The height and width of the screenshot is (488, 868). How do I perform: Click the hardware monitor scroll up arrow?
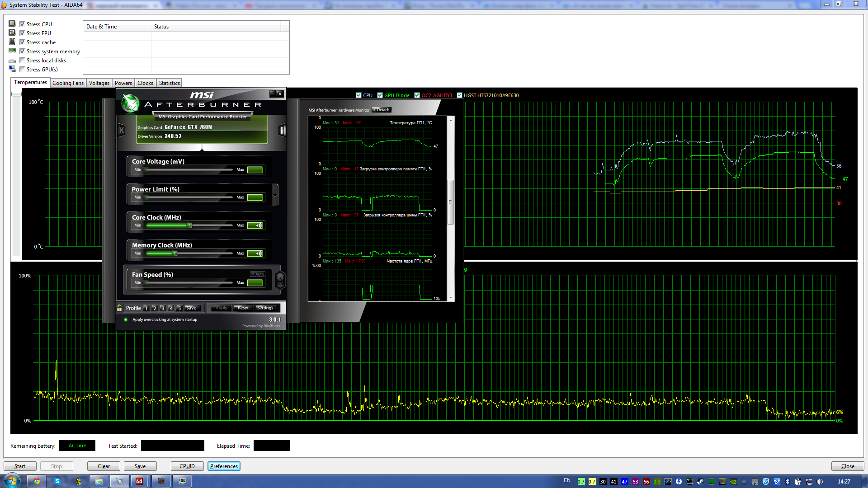(451, 120)
